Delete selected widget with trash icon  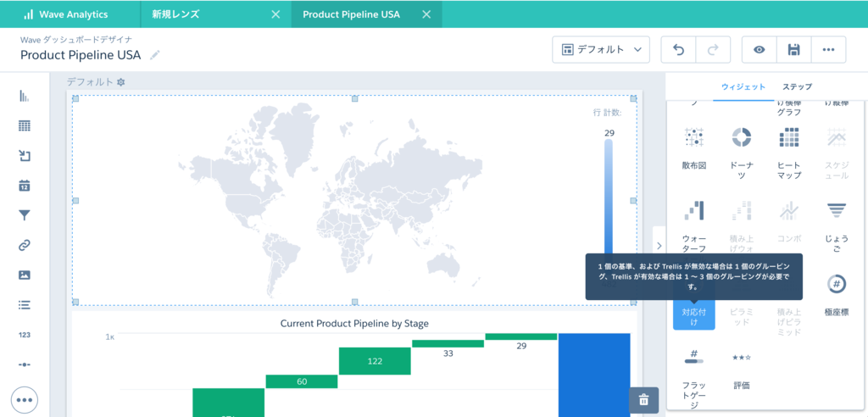[644, 400]
